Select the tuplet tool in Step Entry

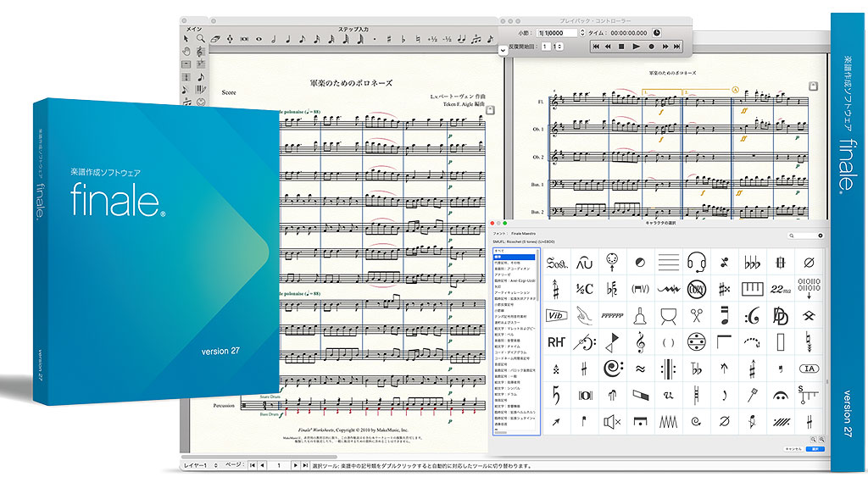tap(476, 39)
